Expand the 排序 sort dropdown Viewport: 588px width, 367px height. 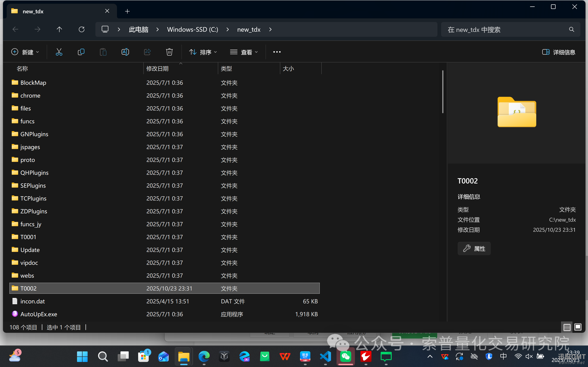pos(203,52)
